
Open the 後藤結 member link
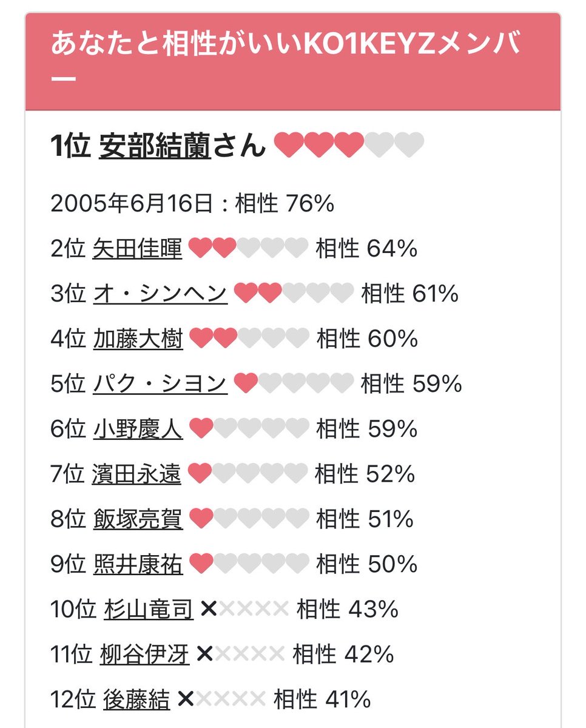(137, 699)
